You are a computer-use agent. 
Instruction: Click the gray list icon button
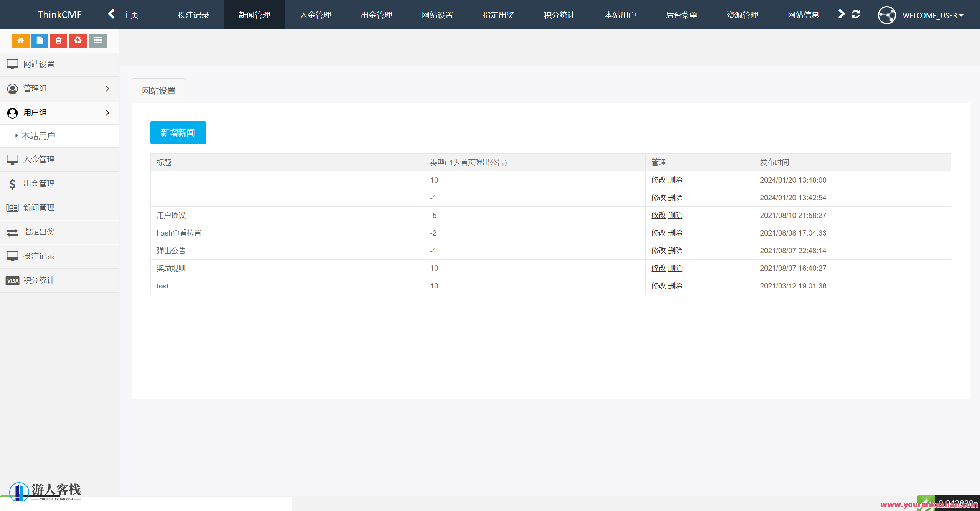click(98, 41)
